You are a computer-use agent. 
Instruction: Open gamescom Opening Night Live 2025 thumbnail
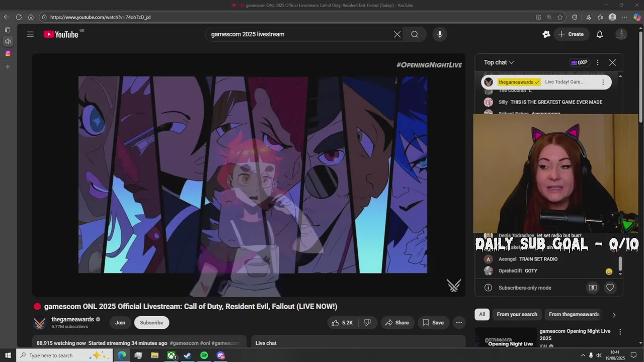(506, 337)
